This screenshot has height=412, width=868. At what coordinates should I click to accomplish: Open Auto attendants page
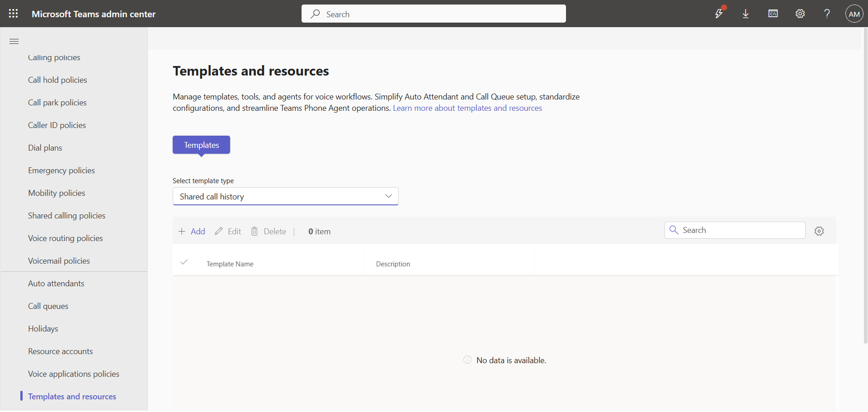pos(56,283)
